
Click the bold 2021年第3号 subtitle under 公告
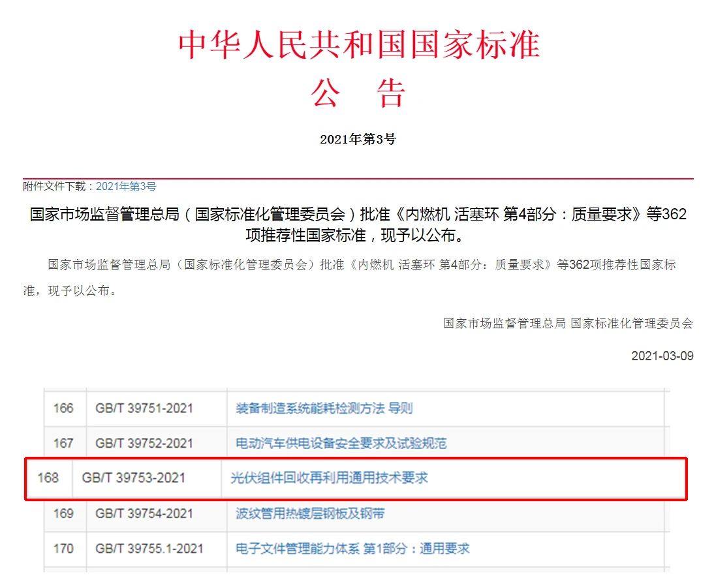[x=358, y=139]
